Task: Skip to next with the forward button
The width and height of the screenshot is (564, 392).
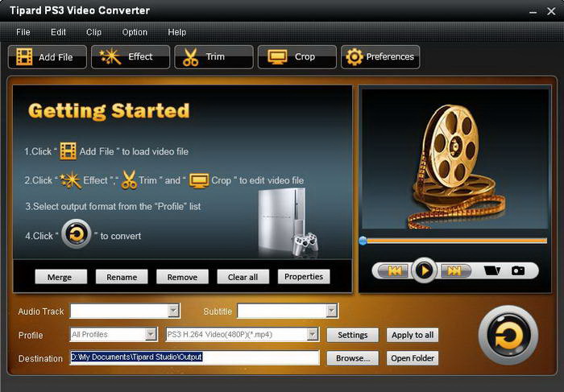Action: coord(454,270)
